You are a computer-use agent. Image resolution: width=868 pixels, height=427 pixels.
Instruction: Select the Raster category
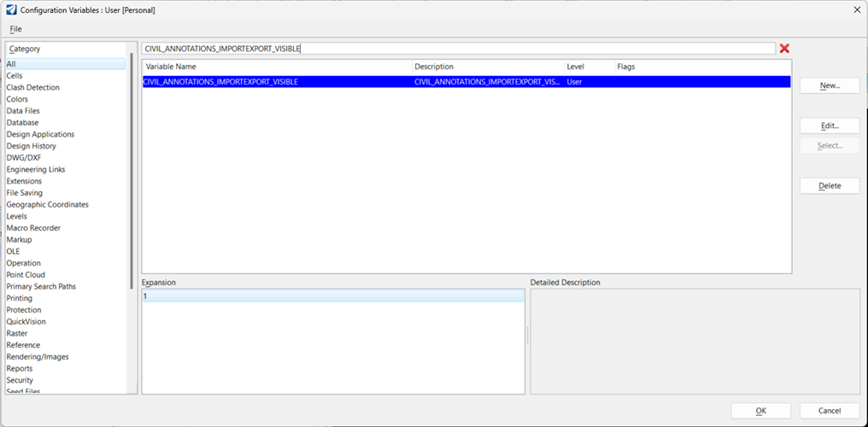tap(16, 333)
